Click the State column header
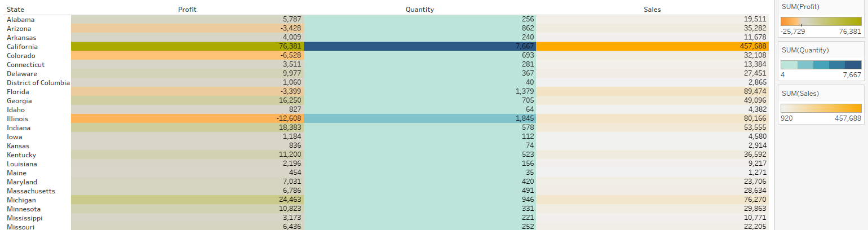 click(15, 10)
